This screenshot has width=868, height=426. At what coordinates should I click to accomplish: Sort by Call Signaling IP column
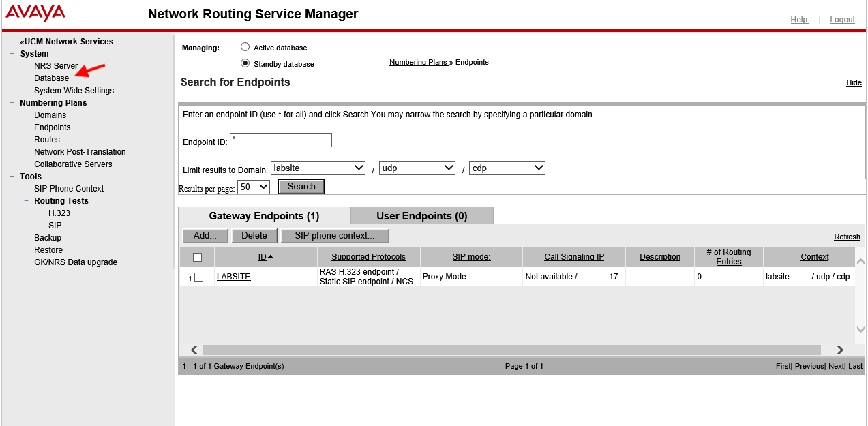[x=574, y=257]
